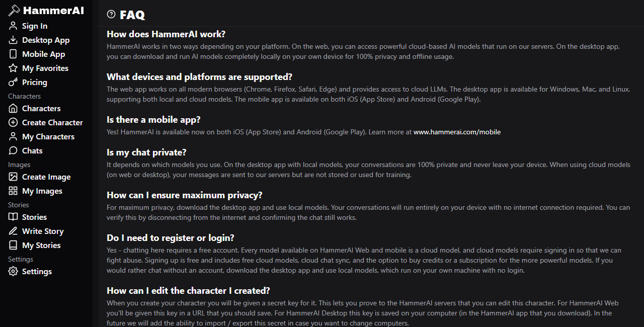Click heading What devices and platforms are supported?

pos(199,77)
